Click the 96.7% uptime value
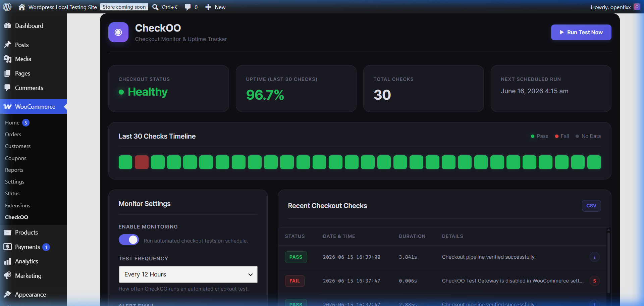644x306 pixels. point(265,95)
